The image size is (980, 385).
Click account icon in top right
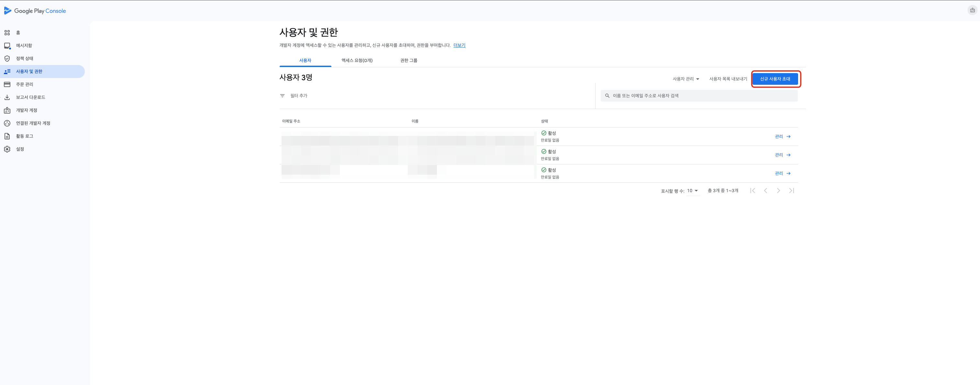pyautogui.click(x=972, y=10)
